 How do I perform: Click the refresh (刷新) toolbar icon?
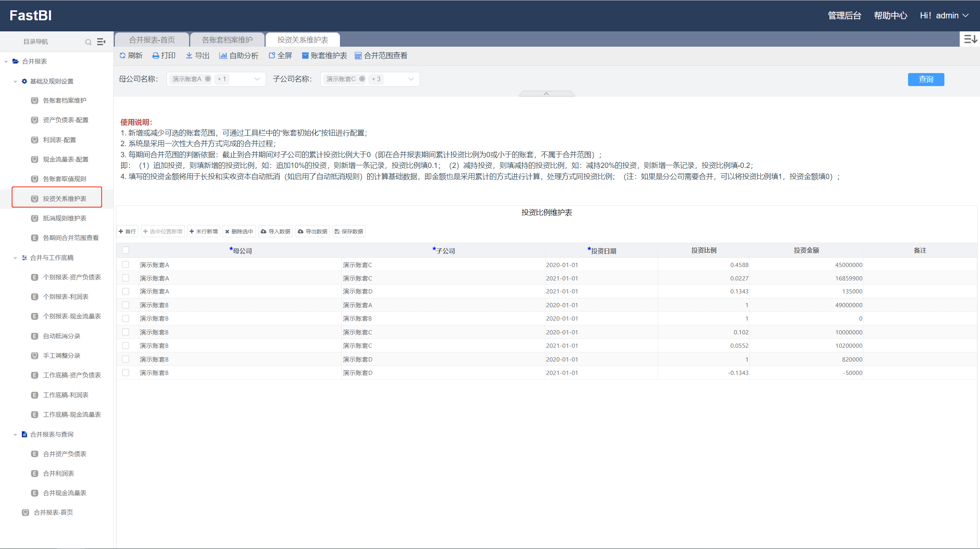click(122, 55)
